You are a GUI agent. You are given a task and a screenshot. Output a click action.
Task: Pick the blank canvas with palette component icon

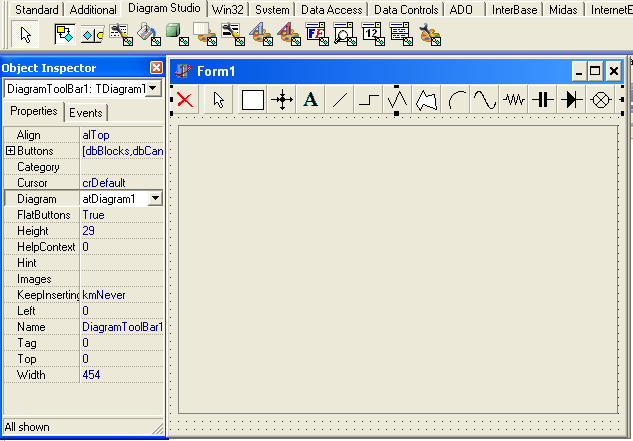coord(205,34)
